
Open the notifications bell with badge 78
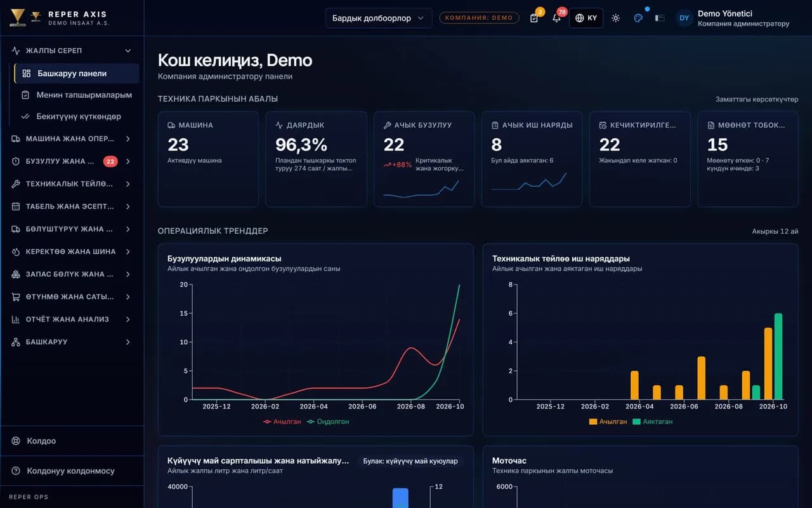556,18
